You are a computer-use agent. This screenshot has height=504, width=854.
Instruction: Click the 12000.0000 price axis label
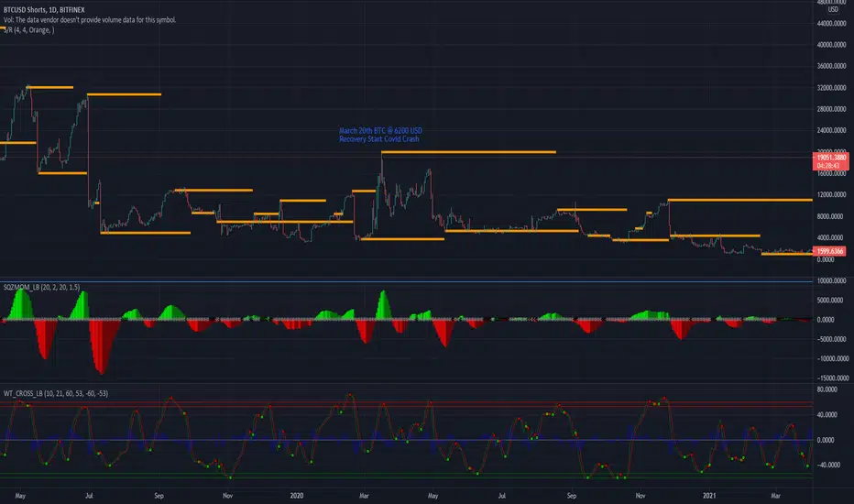(x=832, y=194)
